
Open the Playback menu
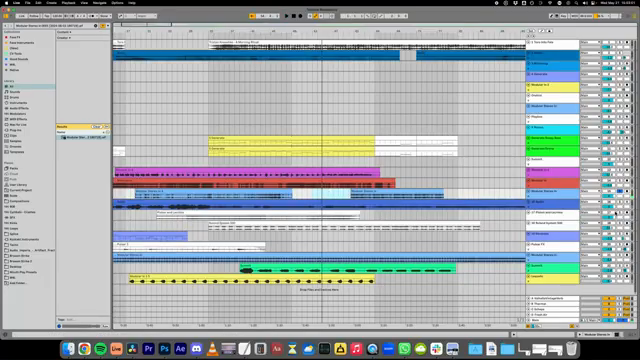69,3
